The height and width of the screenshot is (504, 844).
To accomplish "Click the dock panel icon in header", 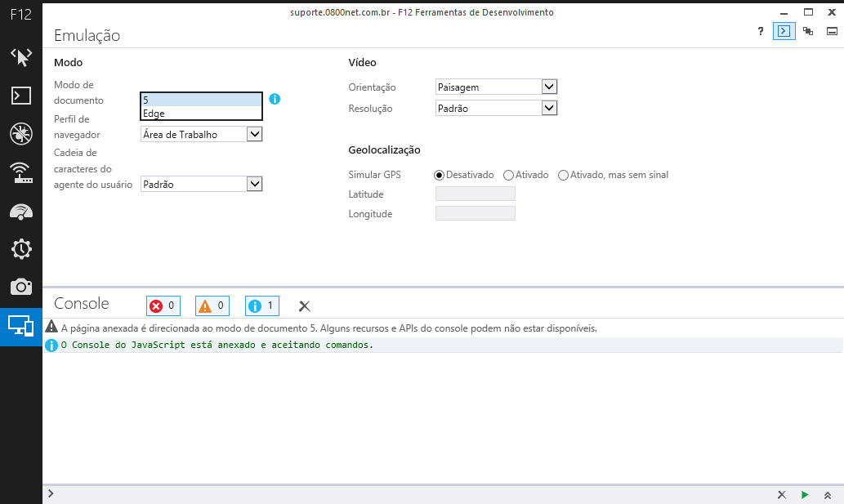I will click(x=832, y=31).
